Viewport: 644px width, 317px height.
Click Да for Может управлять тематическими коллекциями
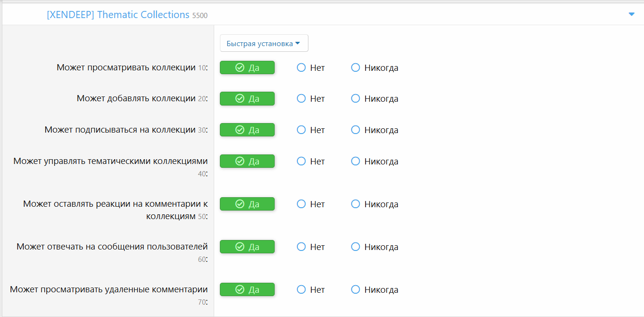247,161
